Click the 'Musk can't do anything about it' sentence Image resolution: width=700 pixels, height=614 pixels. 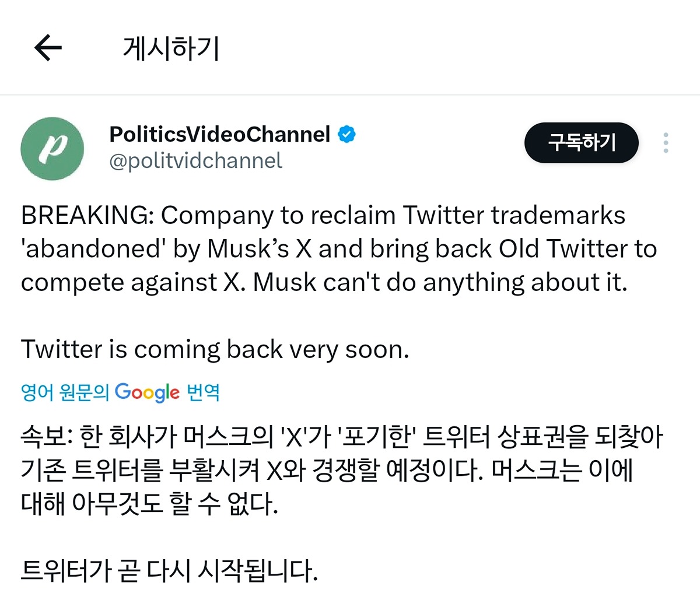440,283
